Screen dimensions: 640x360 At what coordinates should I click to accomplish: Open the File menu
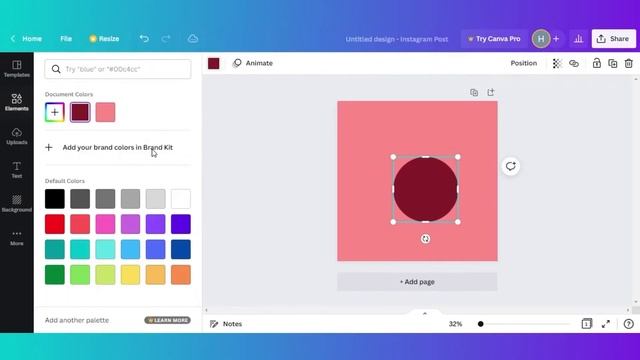click(66, 39)
